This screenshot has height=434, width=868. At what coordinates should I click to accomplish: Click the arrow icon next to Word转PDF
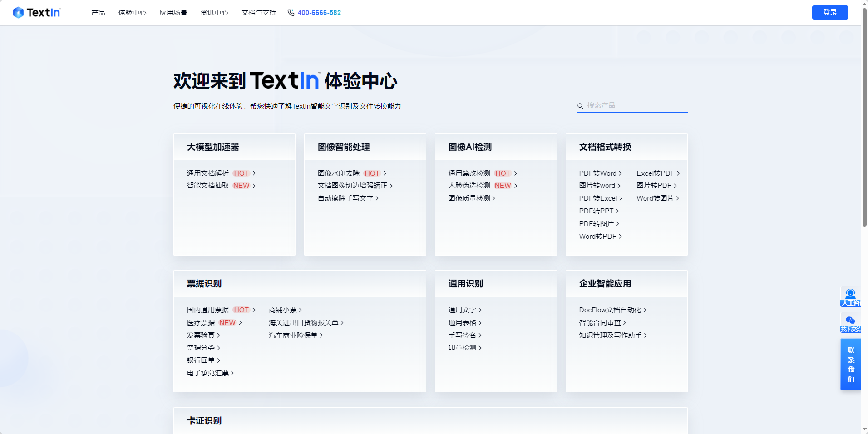click(x=620, y=236)
